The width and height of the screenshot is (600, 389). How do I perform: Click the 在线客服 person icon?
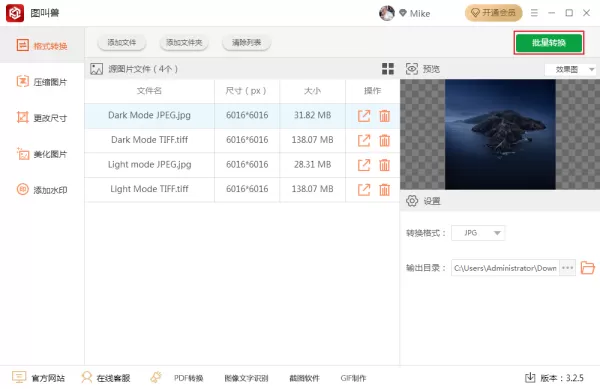coord(87,378)
